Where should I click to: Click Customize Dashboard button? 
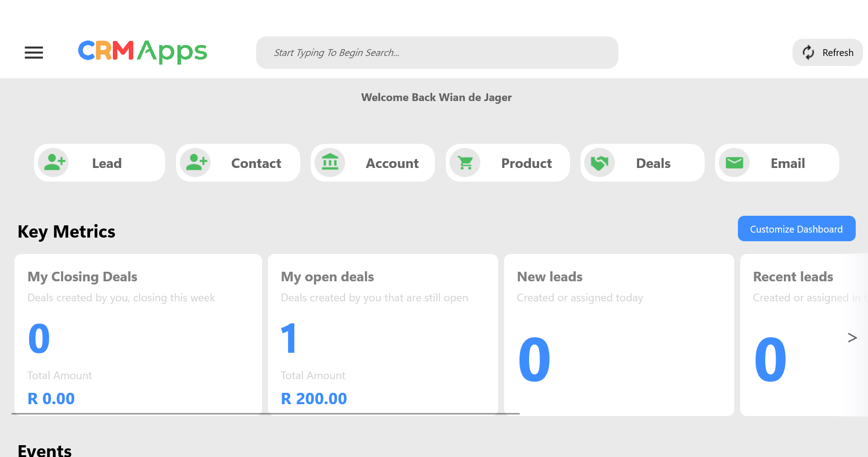point(796,229)
